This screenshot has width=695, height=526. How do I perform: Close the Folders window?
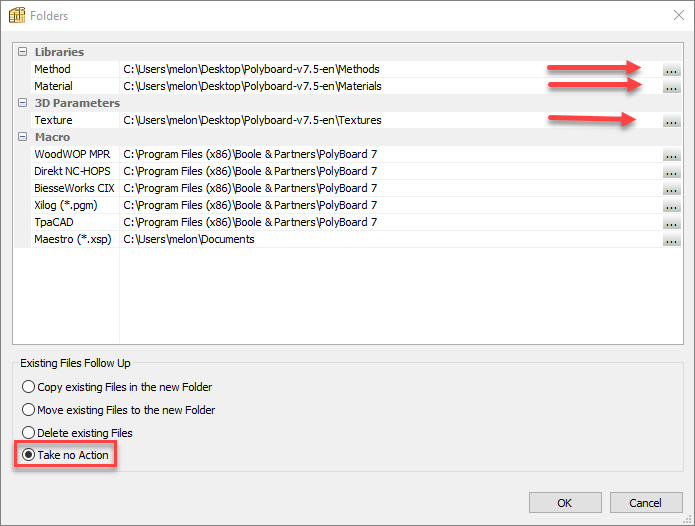point(679,16)
